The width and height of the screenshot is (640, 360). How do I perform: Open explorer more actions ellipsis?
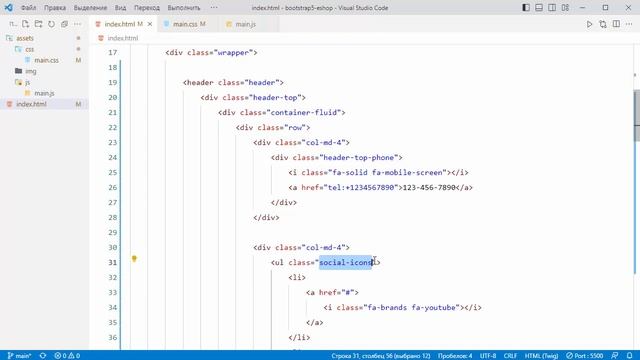[x=78, y=24]
